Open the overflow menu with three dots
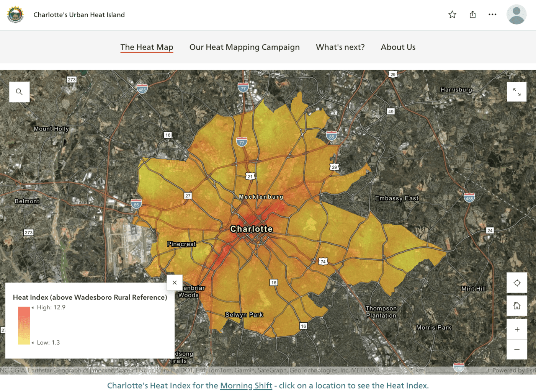 (492, 14)
